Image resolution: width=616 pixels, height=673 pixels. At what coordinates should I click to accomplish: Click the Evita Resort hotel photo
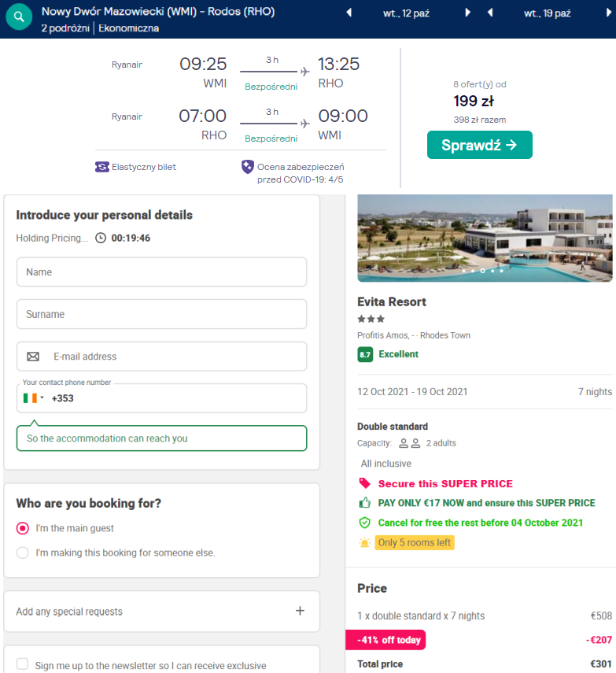[x=485, y=239]
